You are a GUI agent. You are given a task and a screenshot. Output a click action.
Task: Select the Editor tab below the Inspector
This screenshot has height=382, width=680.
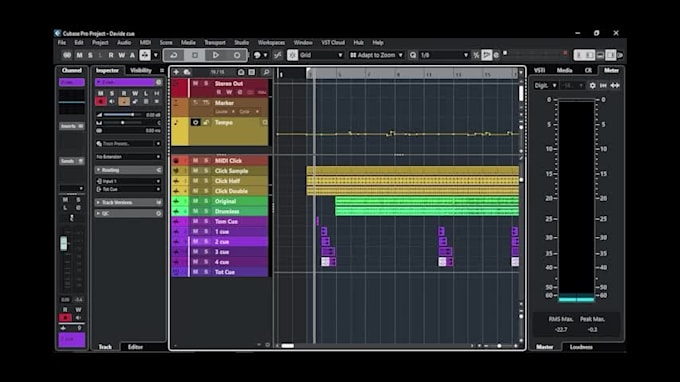coord(135,347)
